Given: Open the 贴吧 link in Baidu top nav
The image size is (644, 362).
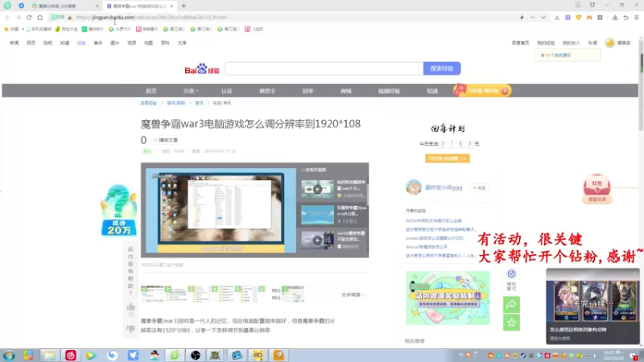Looking at the screenshot, I should pos(47,43).
